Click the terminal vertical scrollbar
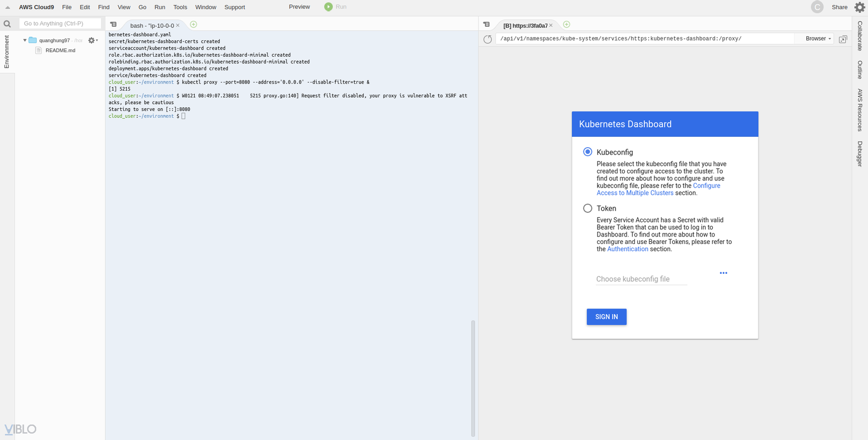This screenshot has height=440, width=868. pos(473,378)
